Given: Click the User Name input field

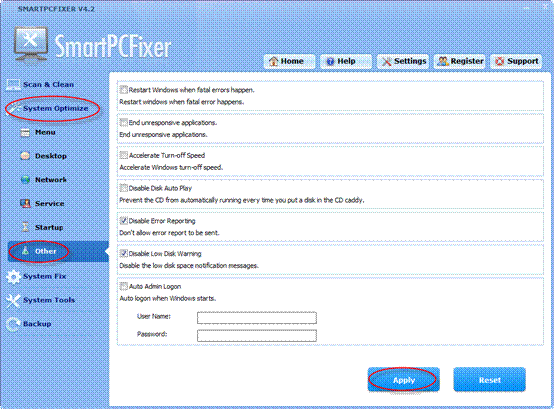Looking at the screenshot, I should [x=257, y=318].
